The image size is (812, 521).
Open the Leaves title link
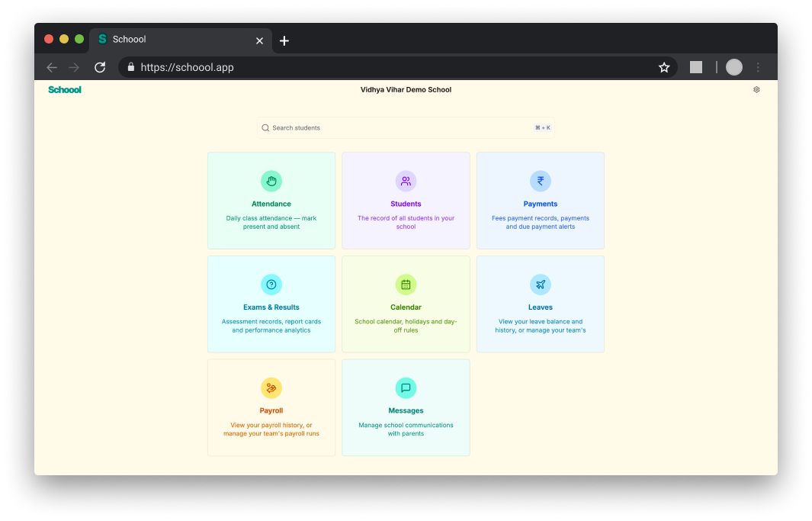(x=540, y=307)
